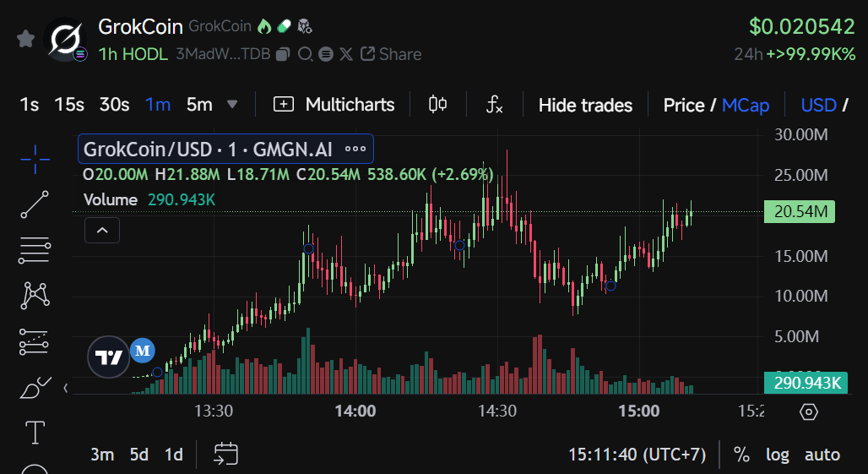Click the 25.00M price axis label
Screen dimensions: 868x474
coord(801,175)
